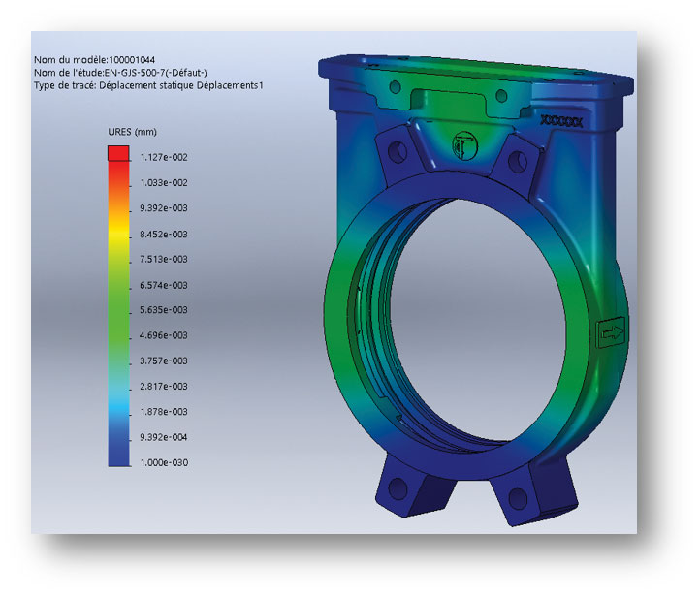Click the legend value 2.817e-003
The height and width of the screenshot is (597, 700).
point(164,386)
